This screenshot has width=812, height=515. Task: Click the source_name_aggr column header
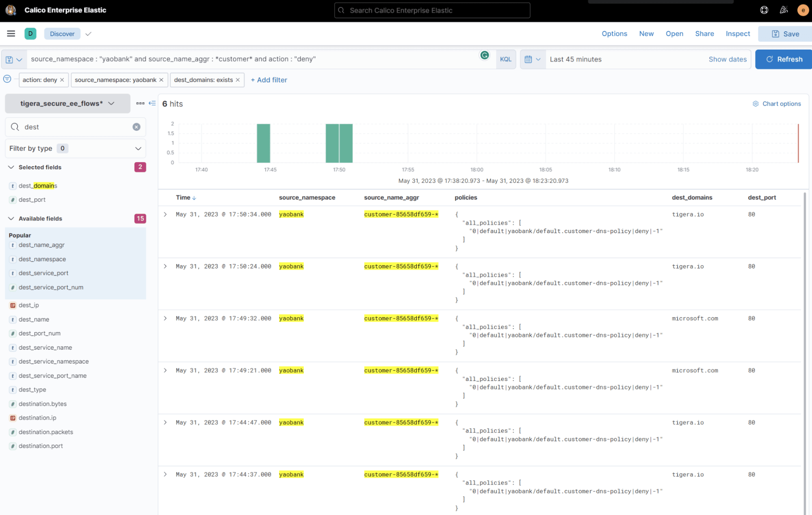click(392, 198)
